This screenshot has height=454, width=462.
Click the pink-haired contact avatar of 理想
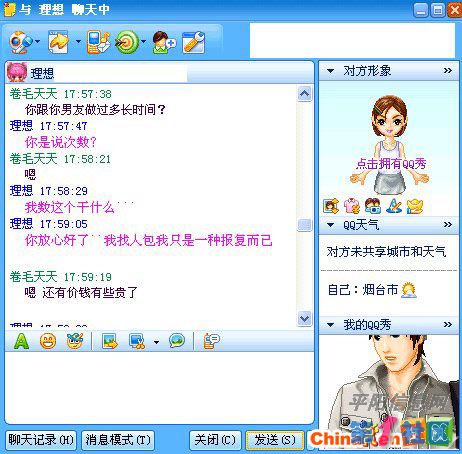tap(17, 72)
